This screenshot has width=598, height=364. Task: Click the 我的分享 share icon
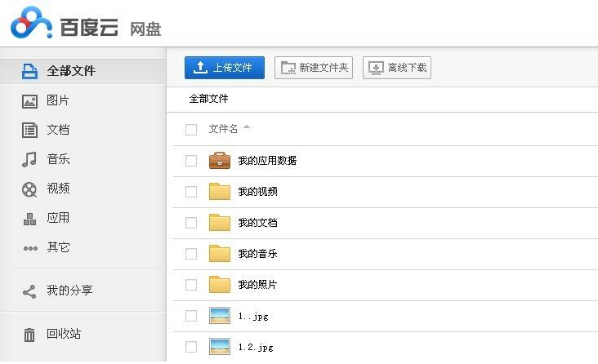[x=29, y=291]
